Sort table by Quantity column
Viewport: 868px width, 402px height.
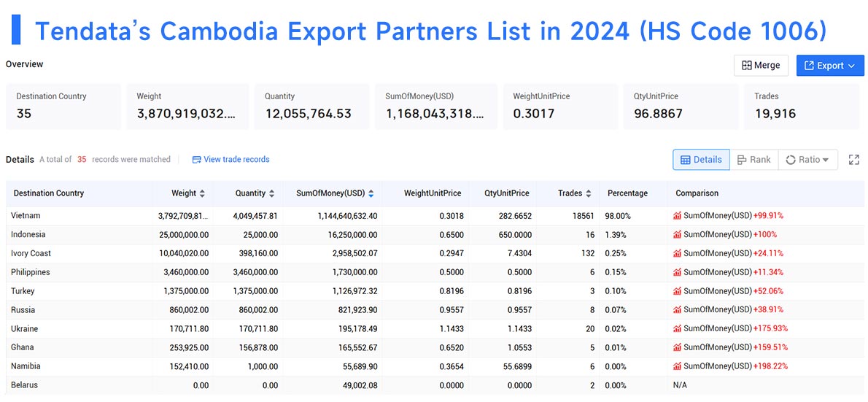point(271,194)
